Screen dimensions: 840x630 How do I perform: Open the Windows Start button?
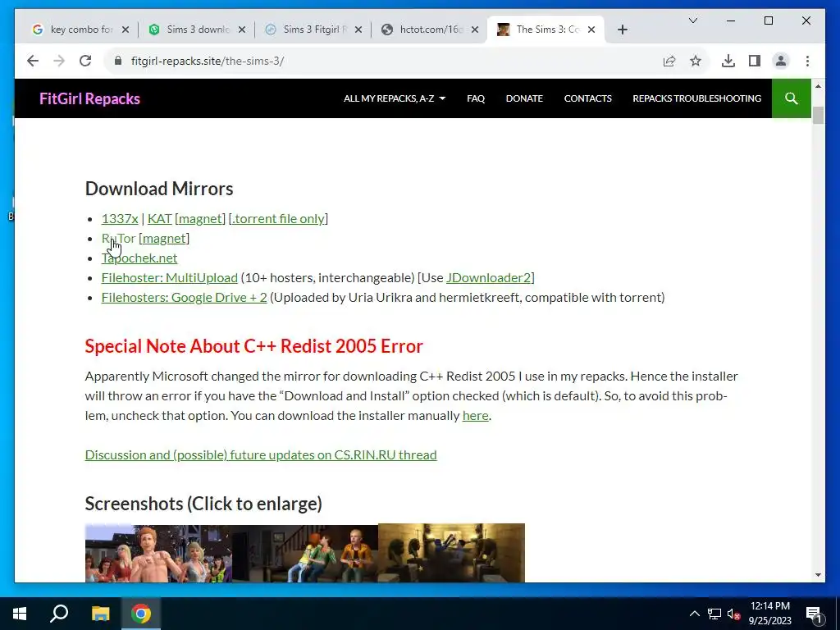coord(20,614)
